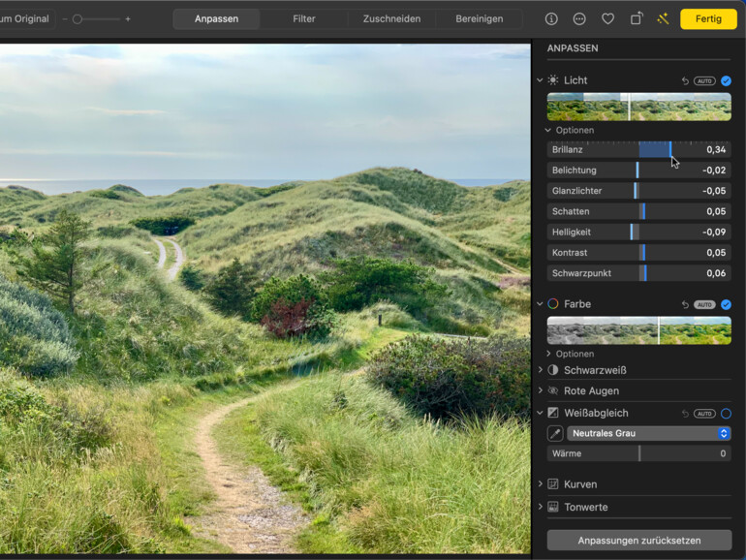Click the undo arrow for Licht
The image size is (746, 560).
pos(685,80)
